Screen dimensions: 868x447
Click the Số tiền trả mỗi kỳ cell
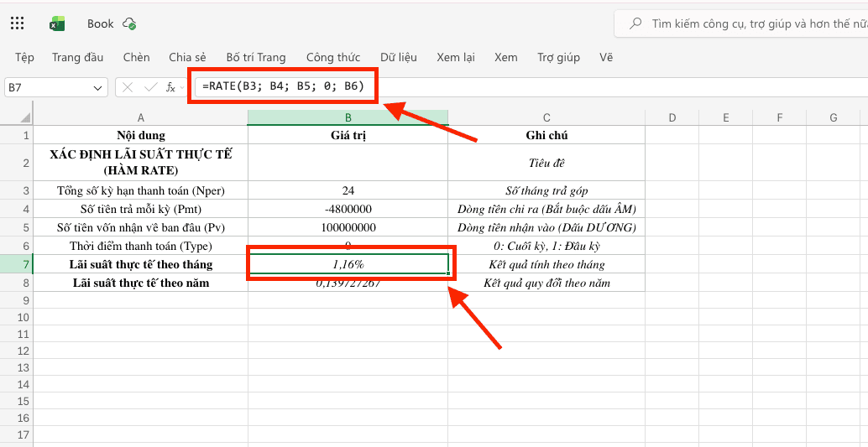coord(140,209)
